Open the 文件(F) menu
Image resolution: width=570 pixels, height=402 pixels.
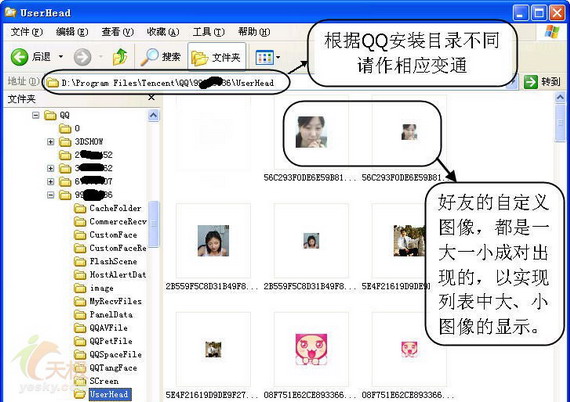[x=27, y=32]
